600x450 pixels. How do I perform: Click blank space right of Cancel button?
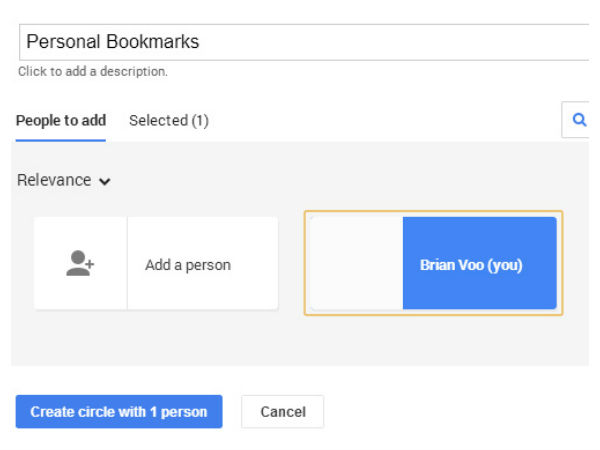click(x=450, y=412)
